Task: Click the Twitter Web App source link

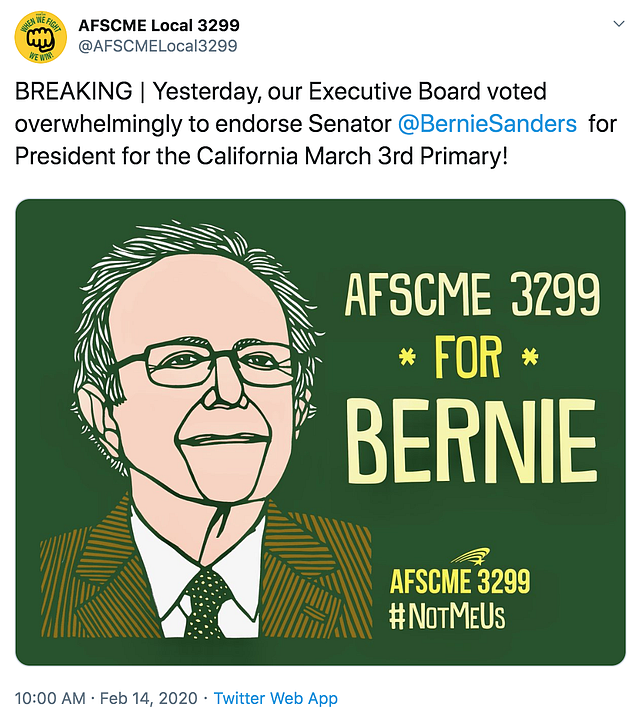Action: pos(276,698)
